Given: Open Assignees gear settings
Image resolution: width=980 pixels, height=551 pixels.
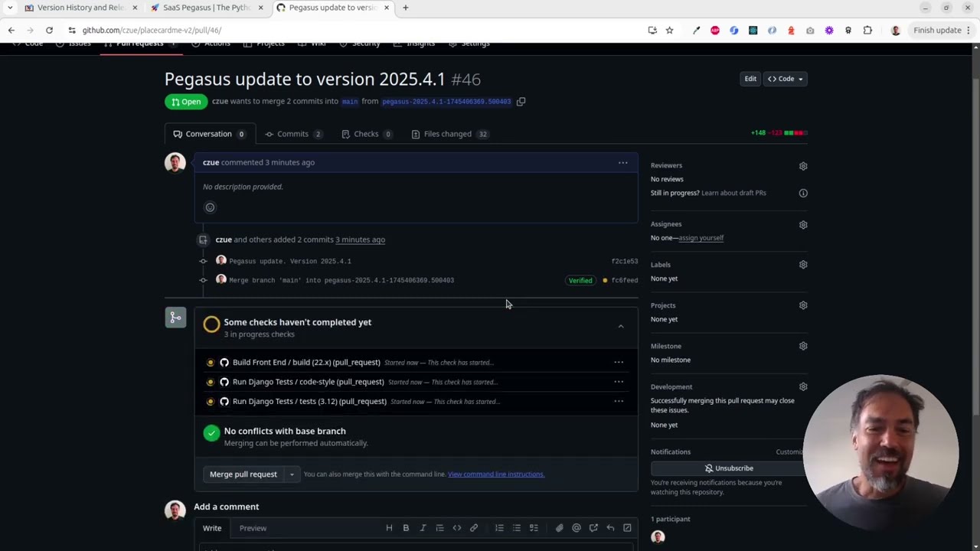Looking at the screenshot, I should (x=803, y=225).
